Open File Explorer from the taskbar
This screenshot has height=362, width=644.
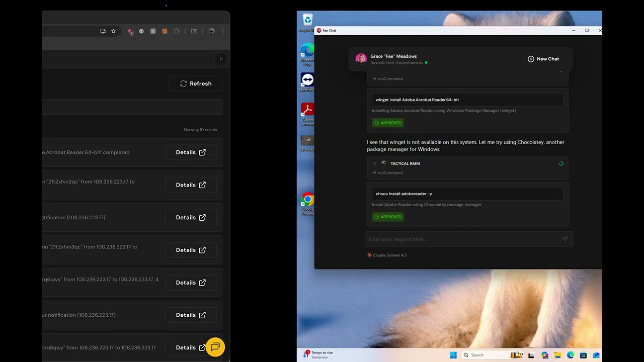tap(557, 355)
